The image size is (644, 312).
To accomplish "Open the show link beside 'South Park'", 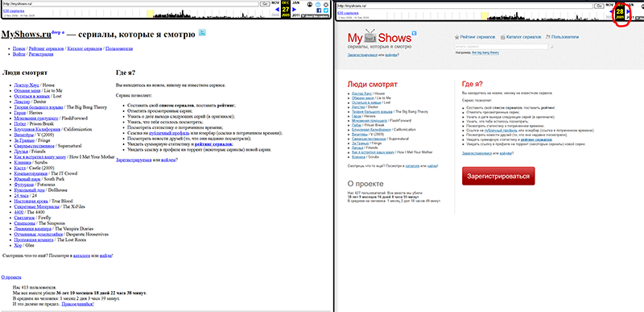I will point(27,179).
